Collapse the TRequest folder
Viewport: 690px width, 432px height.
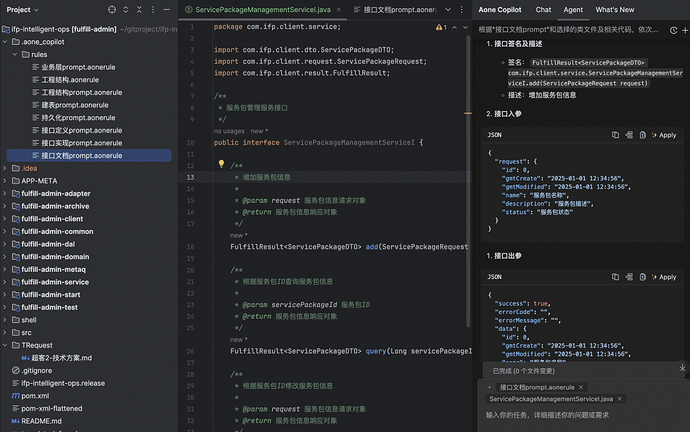(x=5, y=345)
